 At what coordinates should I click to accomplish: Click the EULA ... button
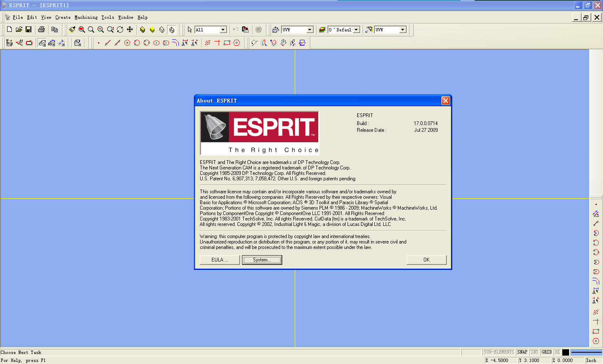point(220,260)
